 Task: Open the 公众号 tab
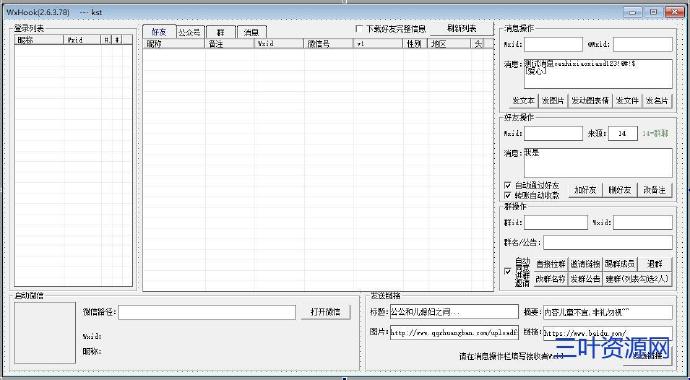[x=190, y=33]
